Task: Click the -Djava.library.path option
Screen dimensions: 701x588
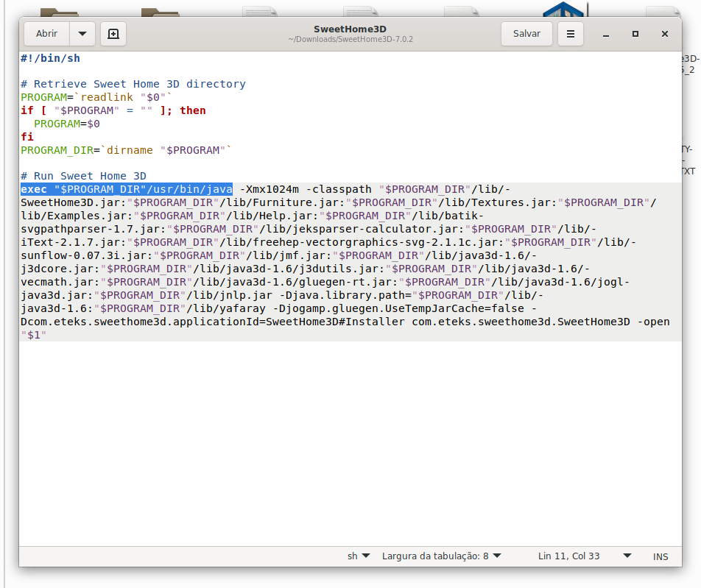Action: (x=342, y=295)
